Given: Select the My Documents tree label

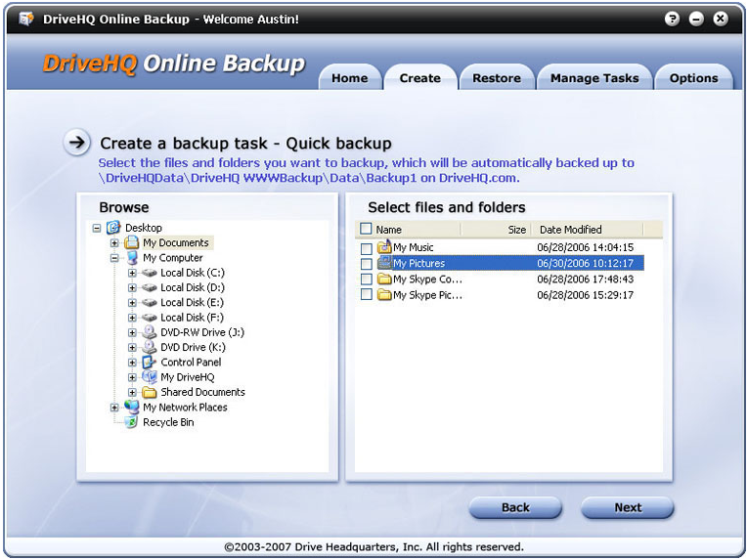Looking at the screenshot, I should pos(176,242).
